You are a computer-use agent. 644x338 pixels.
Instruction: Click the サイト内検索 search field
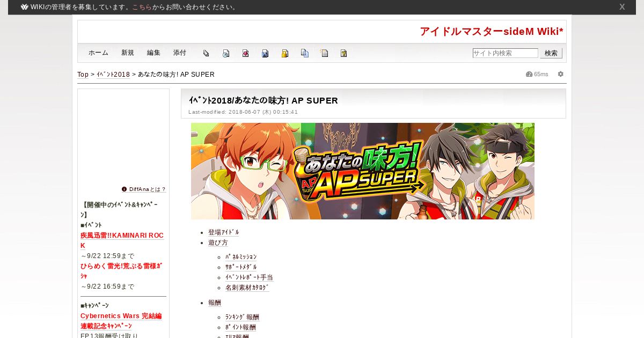coord(506,53)
